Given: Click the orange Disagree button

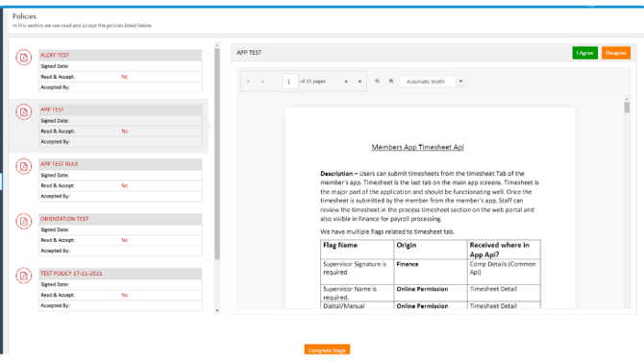Looking at the screenshot, I should point(616,53).
